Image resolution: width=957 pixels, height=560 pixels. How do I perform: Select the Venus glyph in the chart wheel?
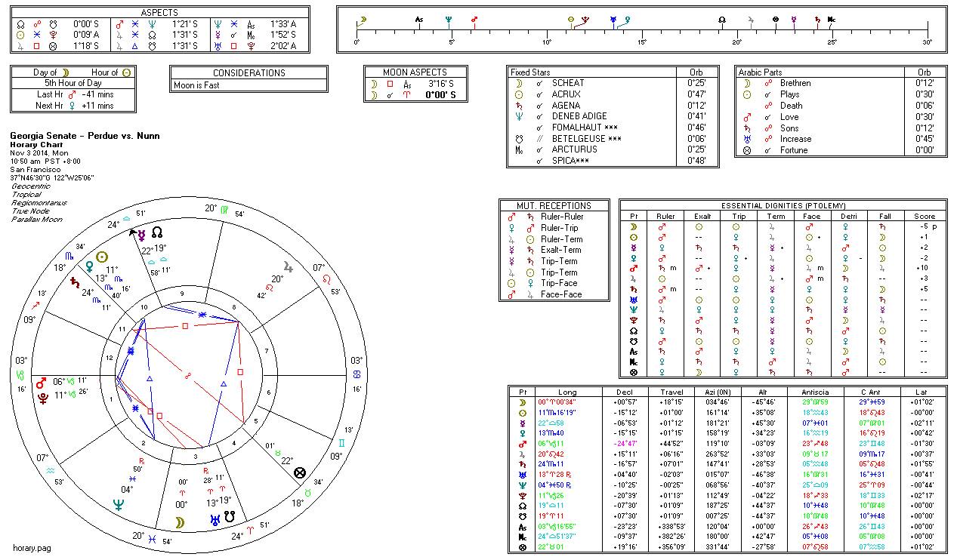click(x=90, y=266)
